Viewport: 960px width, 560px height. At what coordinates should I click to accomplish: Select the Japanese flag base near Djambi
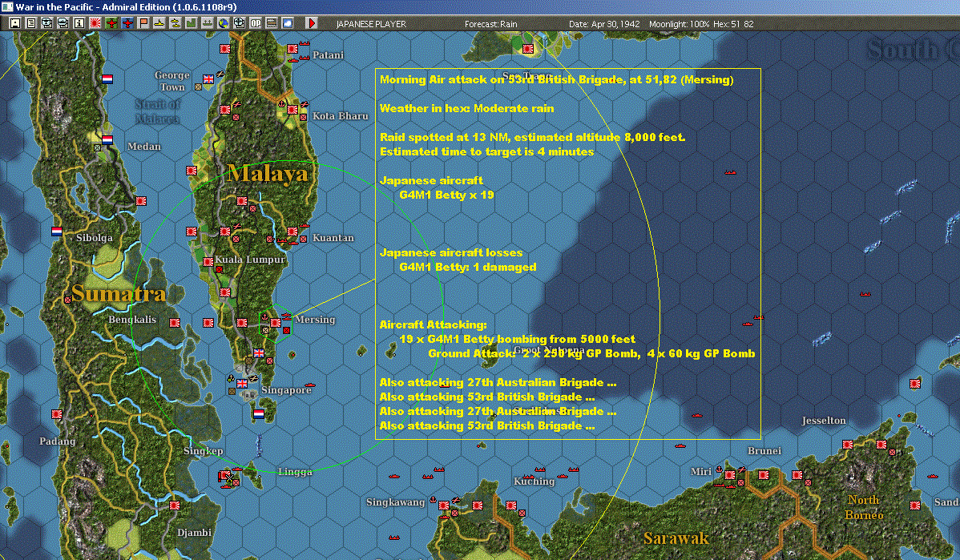point(175,506)
